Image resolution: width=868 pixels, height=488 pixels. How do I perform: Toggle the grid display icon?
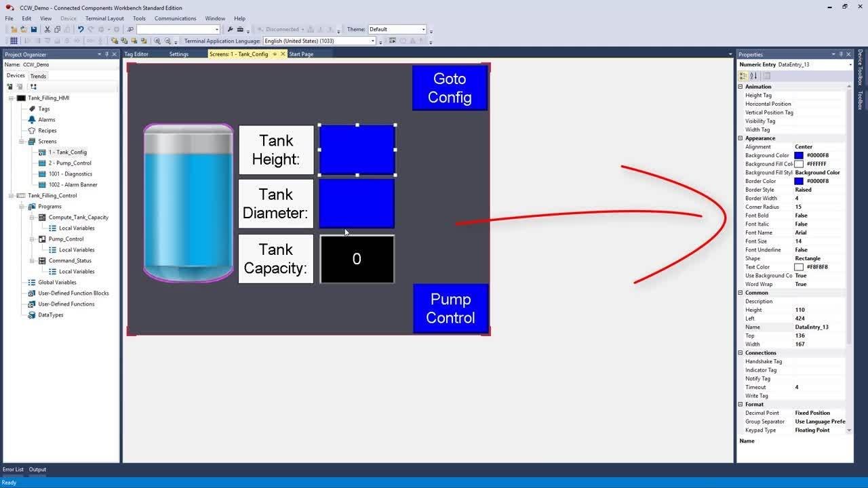14,41
